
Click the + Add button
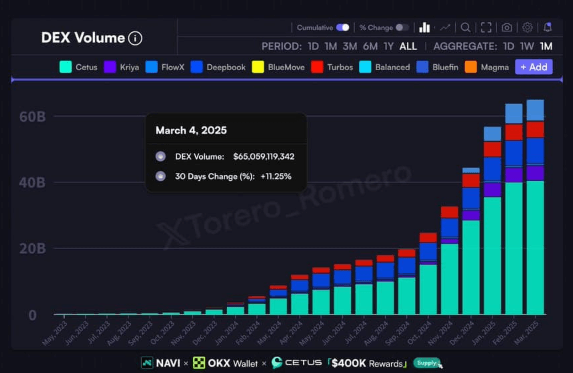click(534, 67)
